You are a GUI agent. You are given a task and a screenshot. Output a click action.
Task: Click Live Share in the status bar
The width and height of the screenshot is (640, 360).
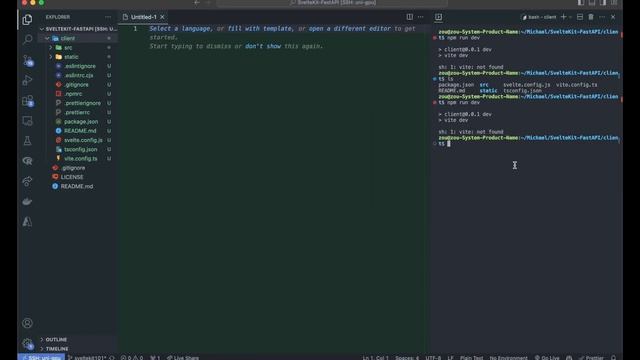tap(182, 358)
